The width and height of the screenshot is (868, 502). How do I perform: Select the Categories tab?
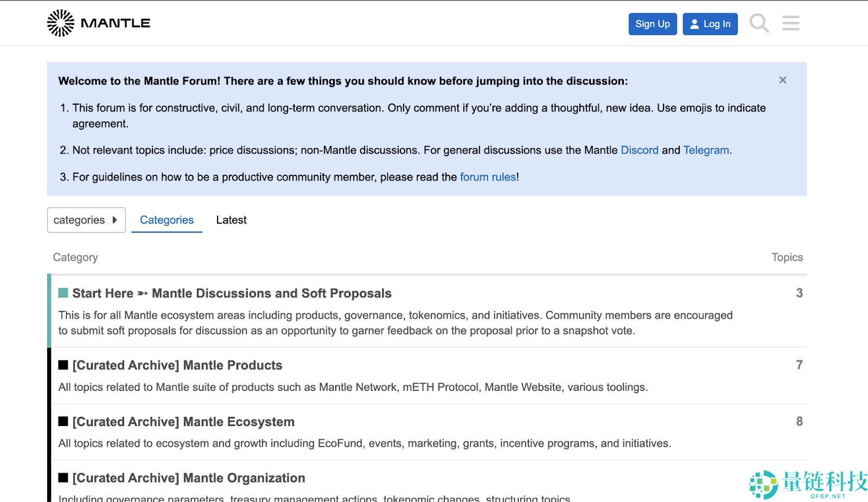tap(167, 220)
